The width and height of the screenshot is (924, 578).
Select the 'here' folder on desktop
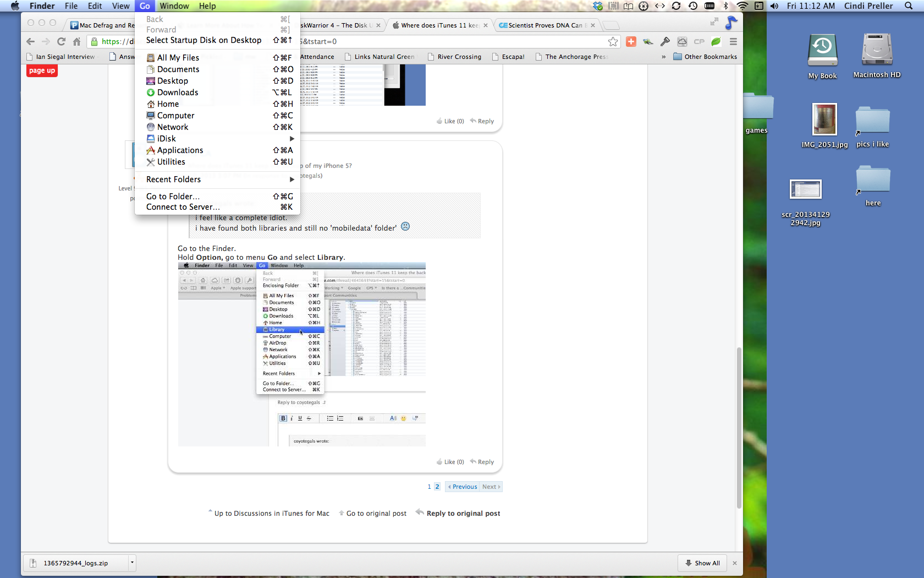click(x=873, y=186)
